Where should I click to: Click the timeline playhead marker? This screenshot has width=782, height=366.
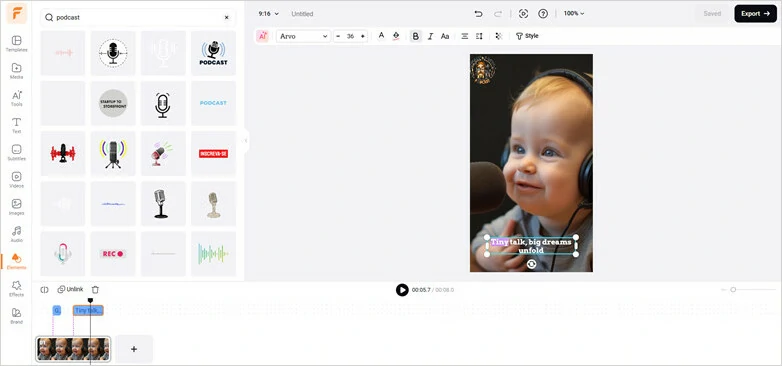pyautogui.click(x=90, y=300)
